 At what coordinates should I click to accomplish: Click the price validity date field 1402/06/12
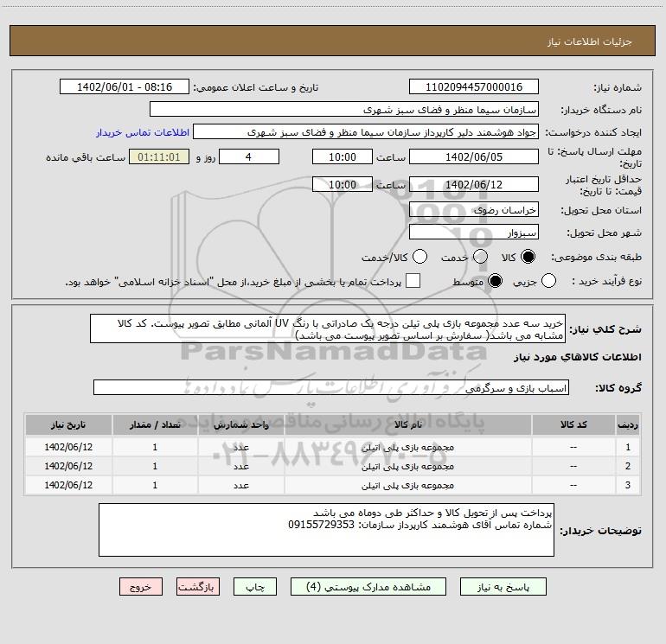coord(473,184)
